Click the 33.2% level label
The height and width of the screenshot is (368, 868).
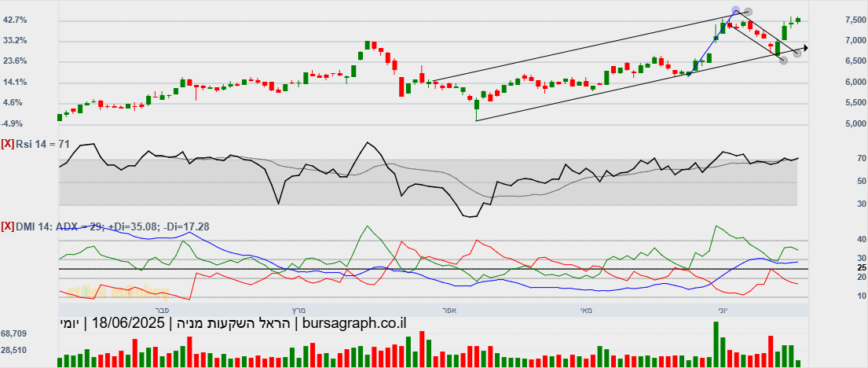(16, 40)
